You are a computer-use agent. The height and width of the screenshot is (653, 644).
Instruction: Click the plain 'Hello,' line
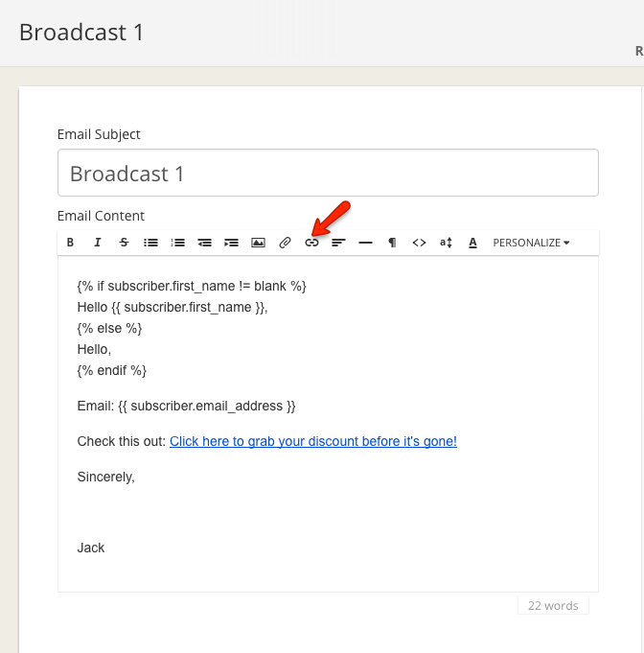tap(94, 349)
